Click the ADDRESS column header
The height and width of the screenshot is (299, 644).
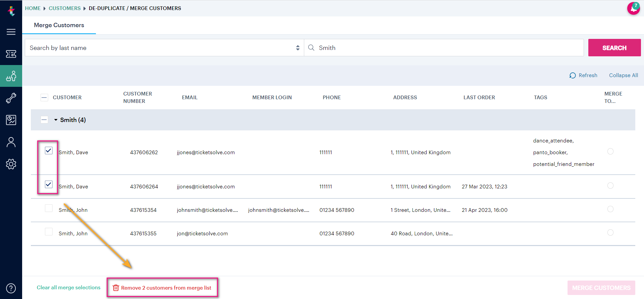coord(405,98)
